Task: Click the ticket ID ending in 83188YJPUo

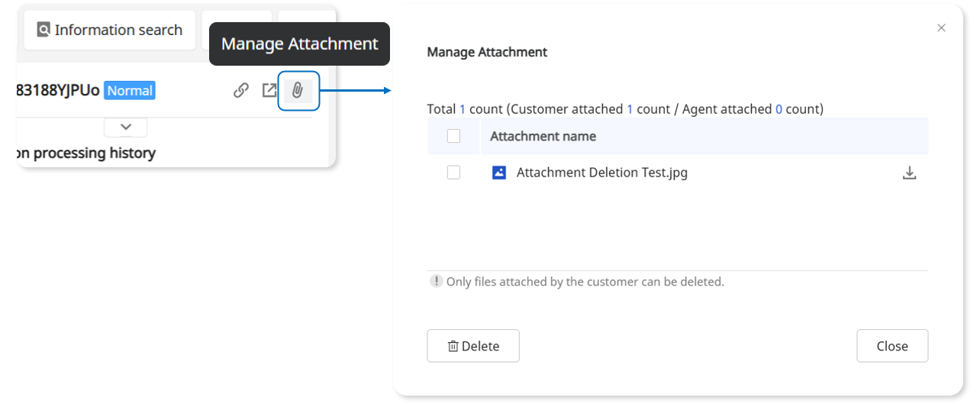Action: [58, 91]
